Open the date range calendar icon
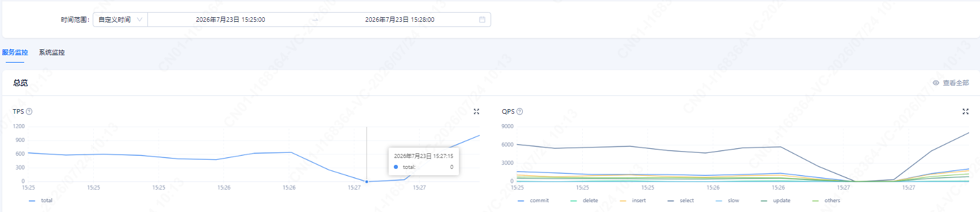The image size is (980, 212). [x=482, y=20]
